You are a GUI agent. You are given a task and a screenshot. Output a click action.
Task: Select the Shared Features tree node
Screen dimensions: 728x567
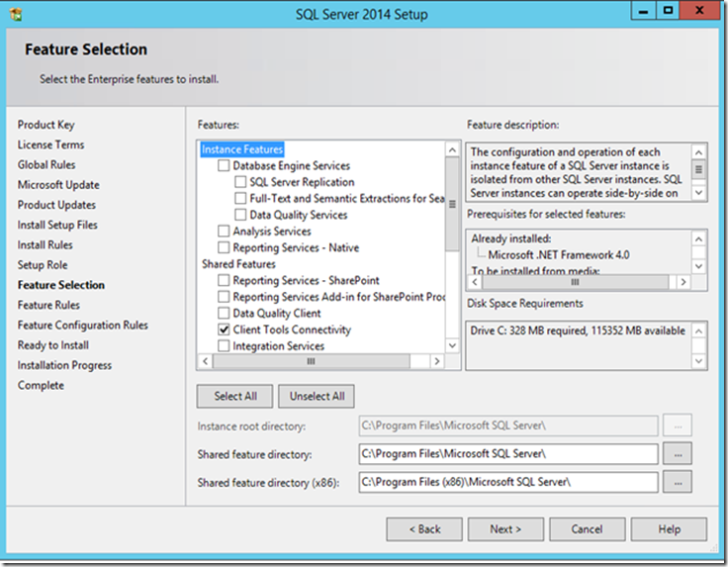[x=238, y=264]
